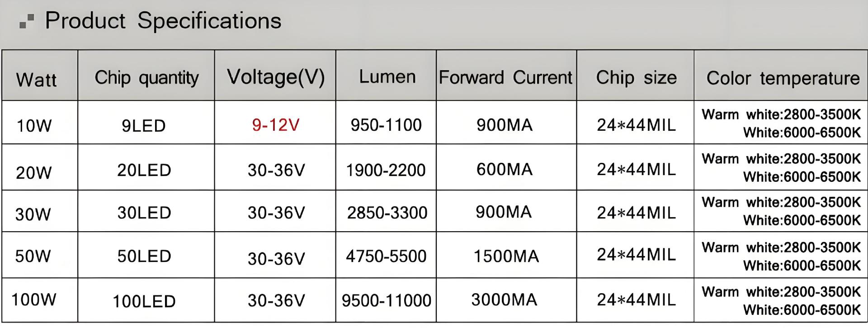The height and width of the screenshot is (328, 868).
Task: Select the 20W row color temperature cell
Action: point(781,168)
